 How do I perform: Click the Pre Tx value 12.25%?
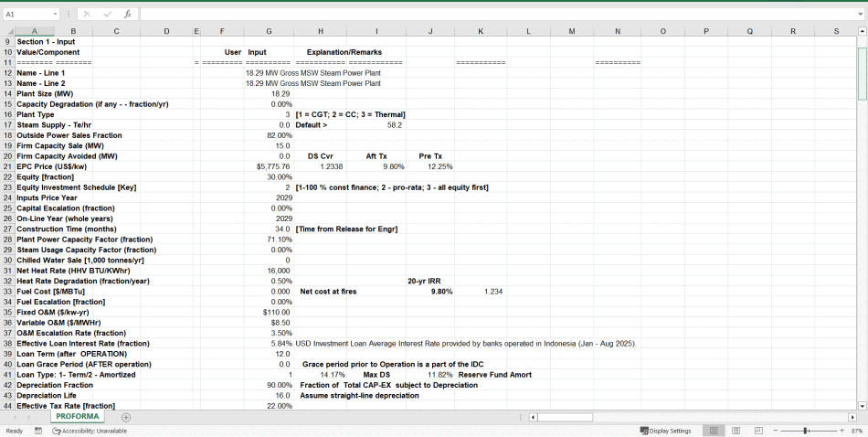point(430,166)
